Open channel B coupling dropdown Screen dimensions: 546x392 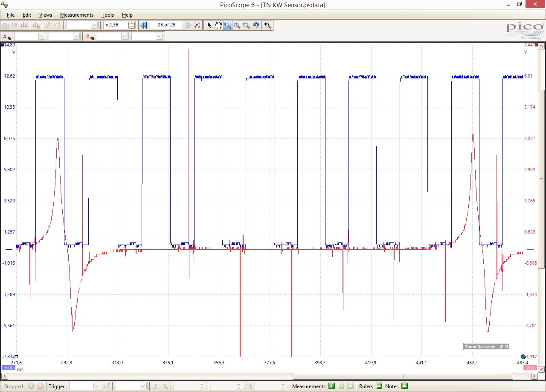pyautogui.click(x=147, y=37)
